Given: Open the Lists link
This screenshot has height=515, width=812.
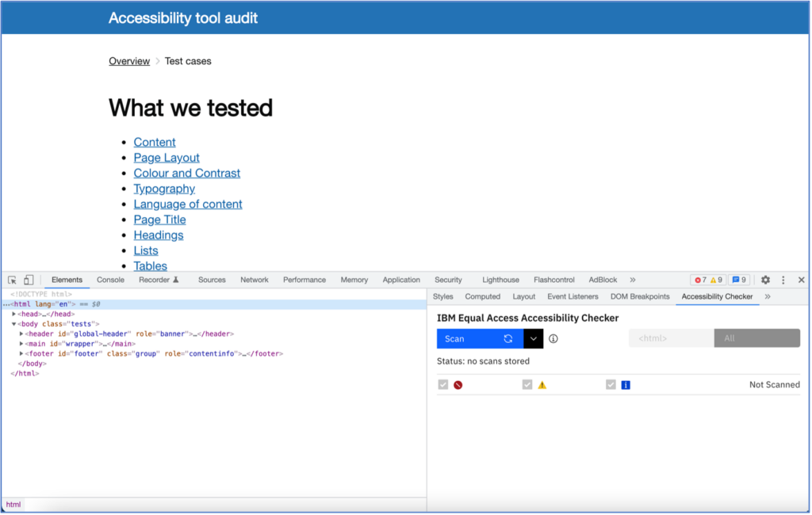Looking at the screenshot, I should click(x=146, y=251).
